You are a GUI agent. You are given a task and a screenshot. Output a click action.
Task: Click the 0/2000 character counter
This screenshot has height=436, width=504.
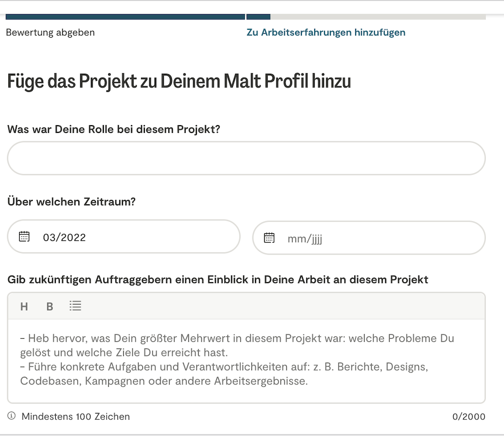coord(469,417)
